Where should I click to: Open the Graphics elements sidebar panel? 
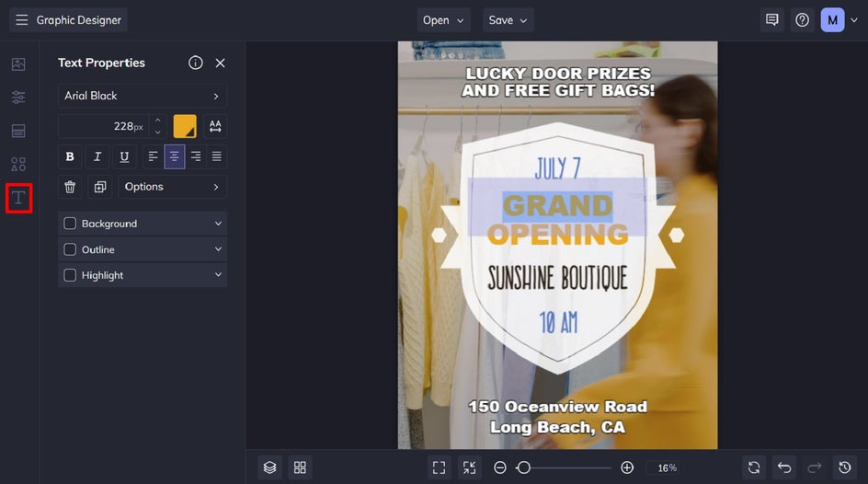click(18, 164)
